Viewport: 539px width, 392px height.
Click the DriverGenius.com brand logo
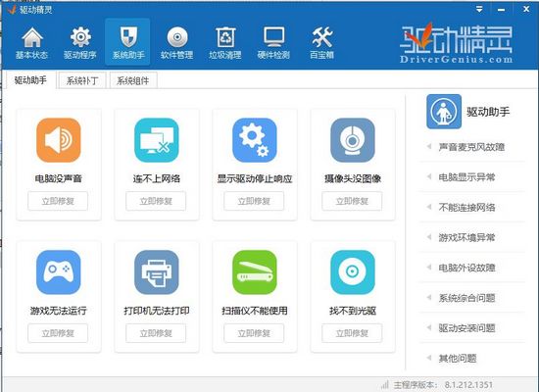456,42
